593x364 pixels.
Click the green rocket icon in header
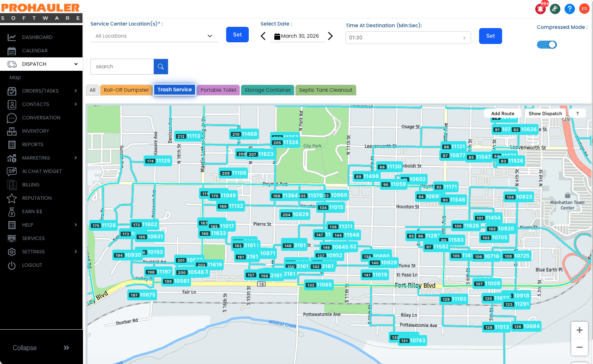(555, 8)
